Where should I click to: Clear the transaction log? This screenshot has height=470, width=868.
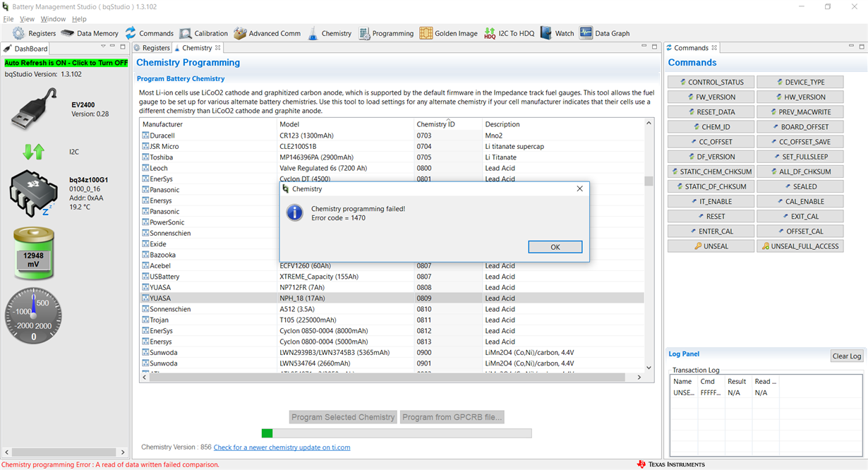click(846, 356)
